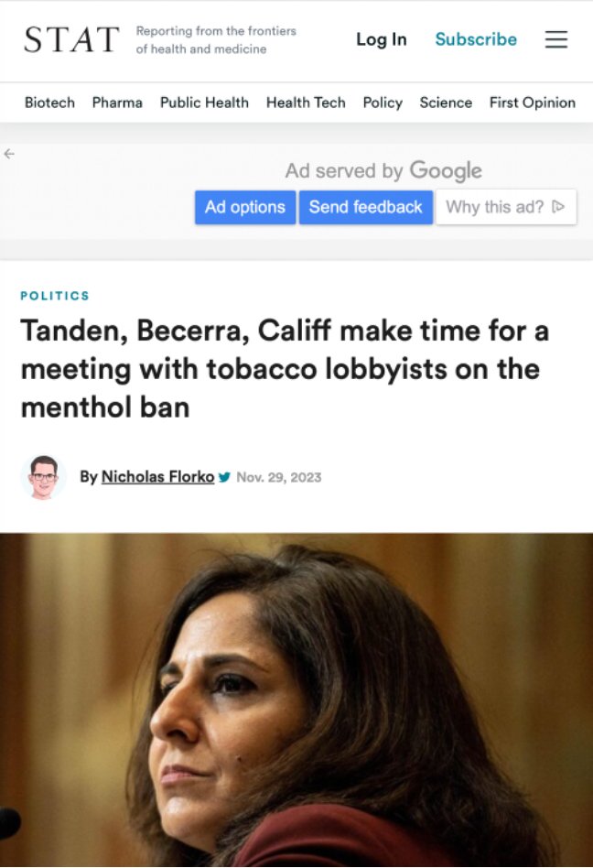Viewport: 593px width, 868px height.
Task: Open the hamburger menu icon
Action: tap(556, 39)
